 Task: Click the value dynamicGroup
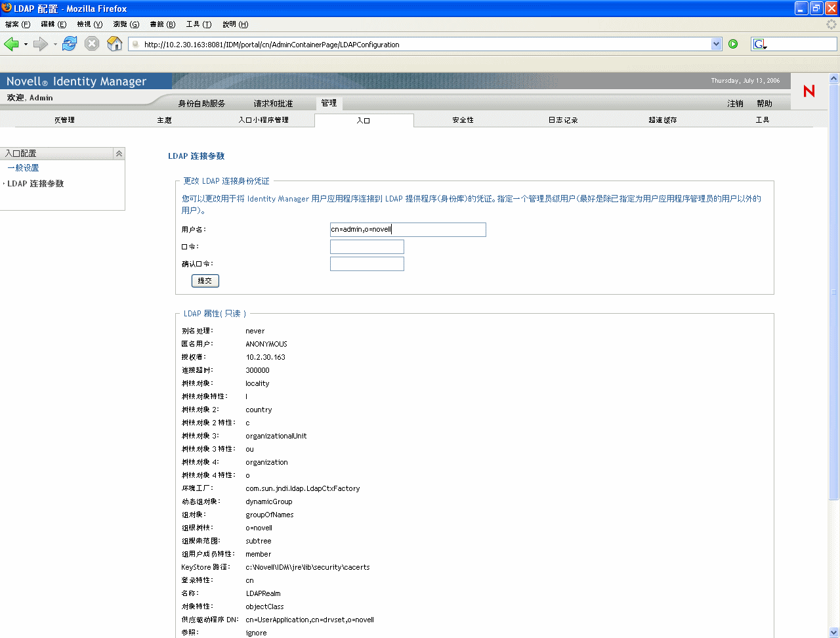coord(269,501)
